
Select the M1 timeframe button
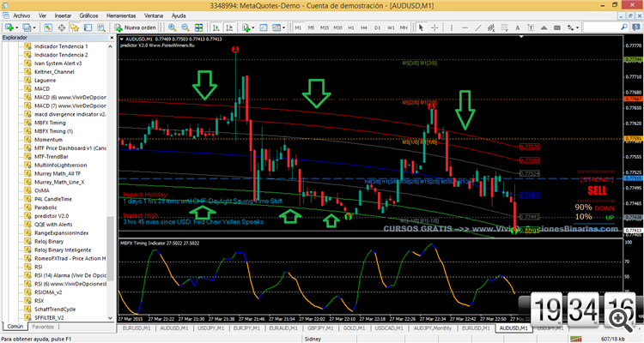tap(298, 27)
